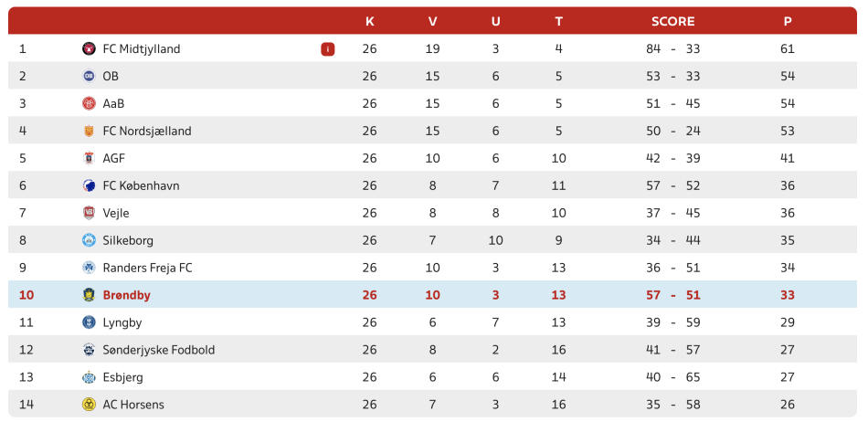Screen dimensions: 868x422
Task: Click the FC Midtjylland club logo
Action: pyautogui.click(x=89, y=48)
